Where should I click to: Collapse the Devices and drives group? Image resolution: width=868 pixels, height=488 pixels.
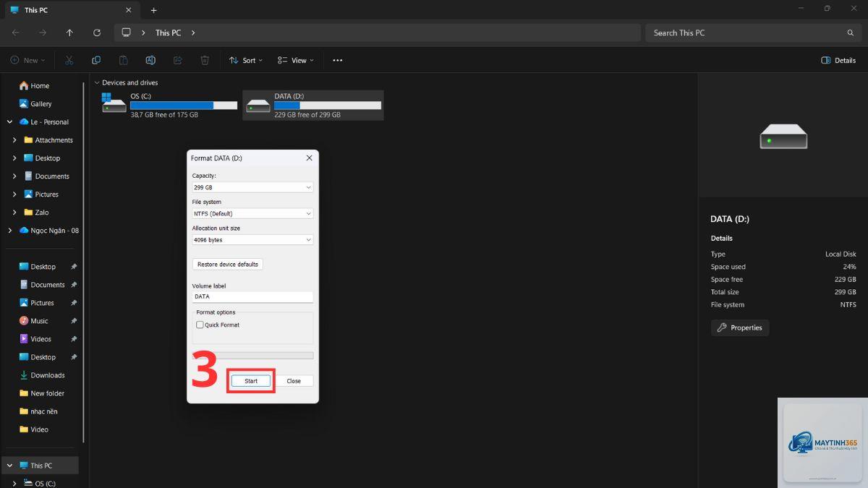click(96, 82)
